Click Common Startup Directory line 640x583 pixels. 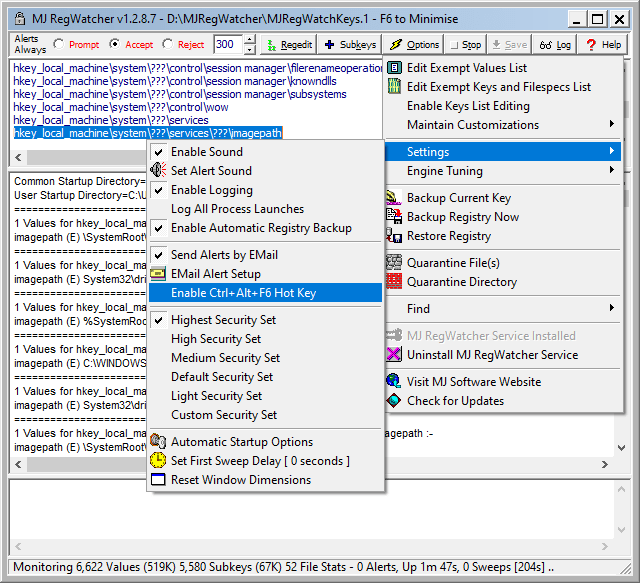click(80, 181)
